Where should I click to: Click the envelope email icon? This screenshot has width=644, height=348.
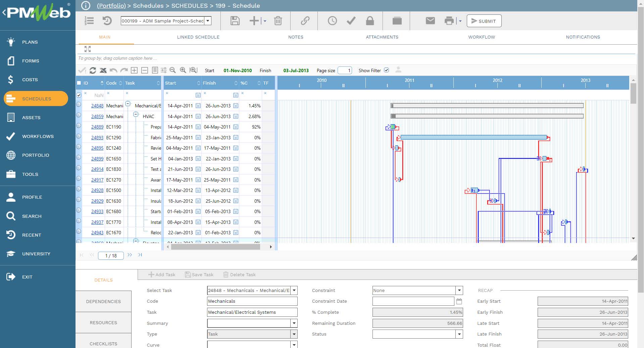coord(430,21)
